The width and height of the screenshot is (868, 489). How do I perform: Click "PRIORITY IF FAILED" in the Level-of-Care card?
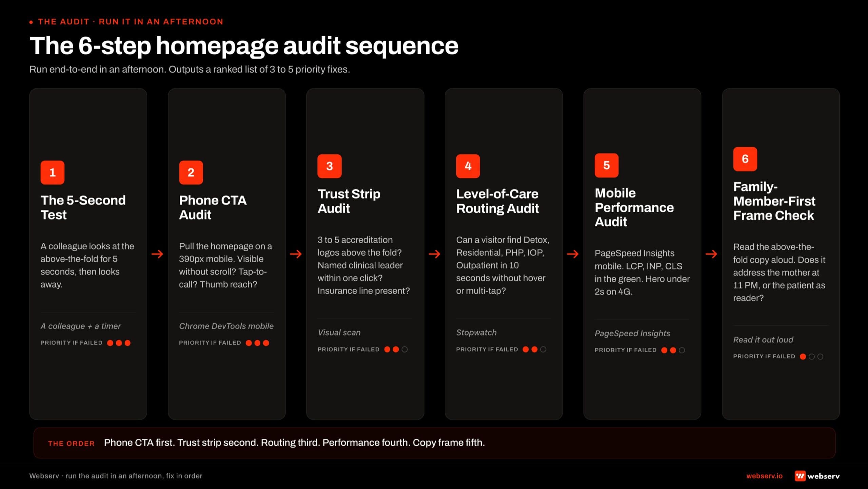tap(487, 349)
